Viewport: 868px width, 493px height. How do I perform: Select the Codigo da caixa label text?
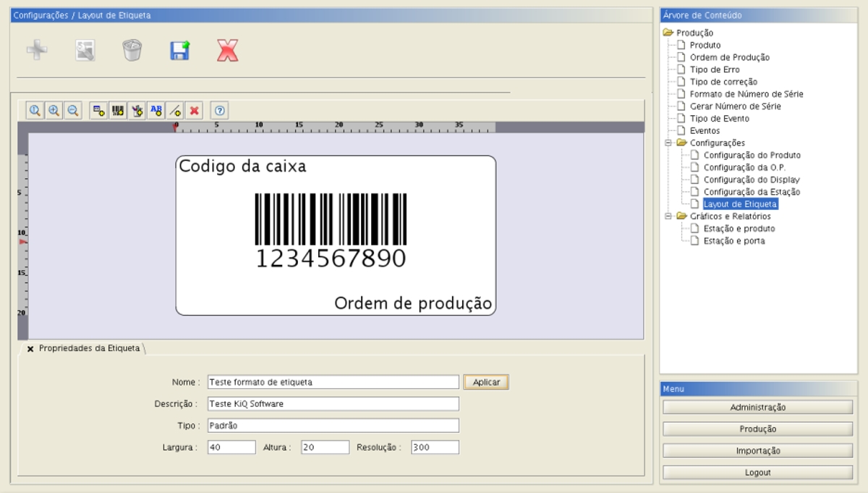[242, 167]
